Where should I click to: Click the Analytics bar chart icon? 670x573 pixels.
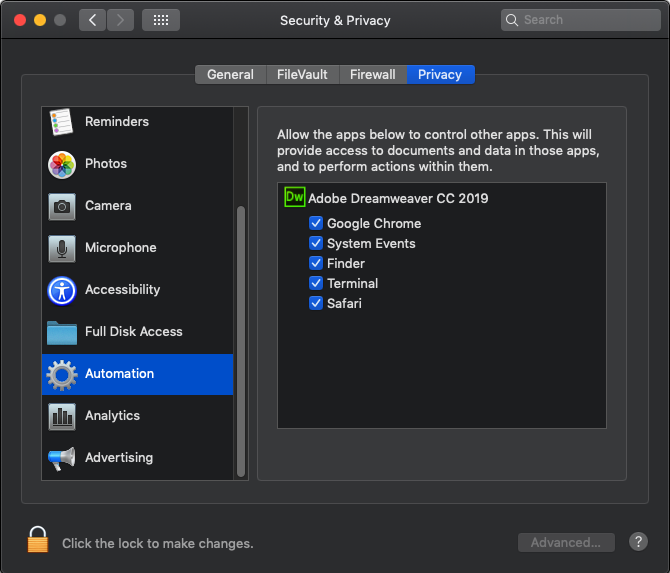pos(62,416)
